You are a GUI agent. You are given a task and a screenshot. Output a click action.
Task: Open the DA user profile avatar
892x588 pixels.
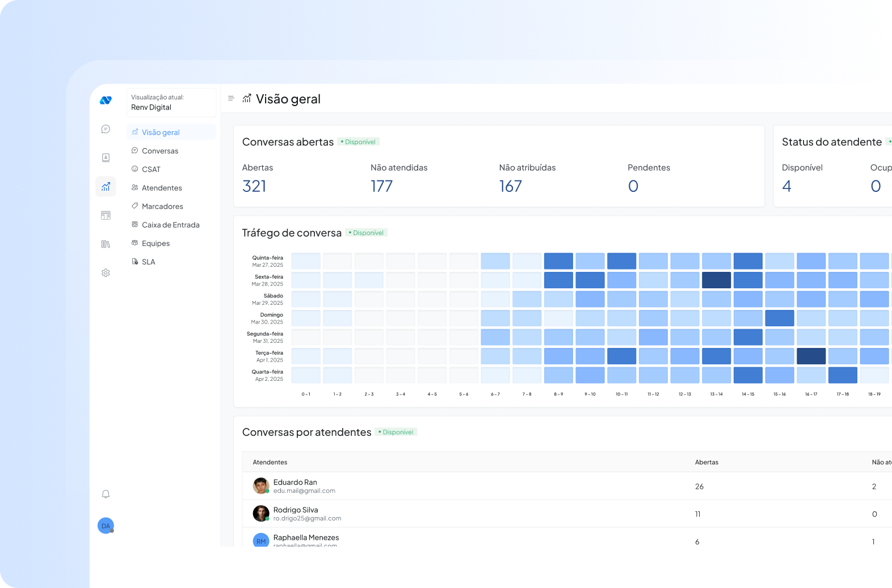click(x=106, y=526)
